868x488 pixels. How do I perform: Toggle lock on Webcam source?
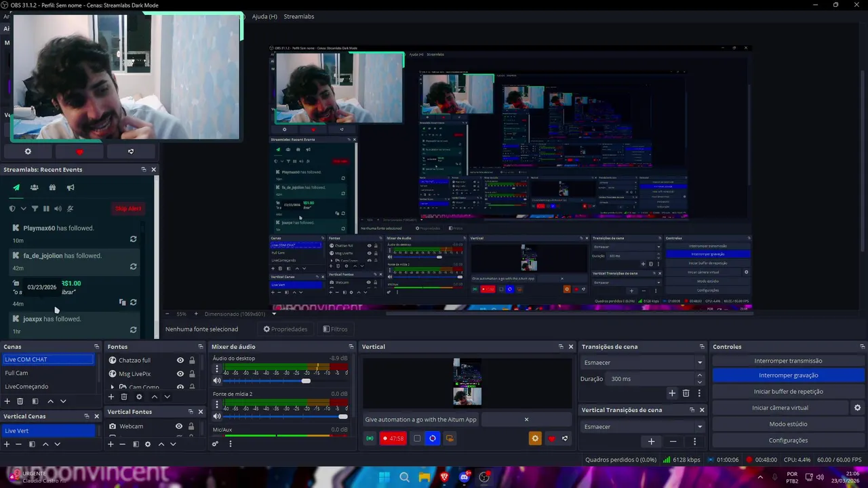[191, 426]
